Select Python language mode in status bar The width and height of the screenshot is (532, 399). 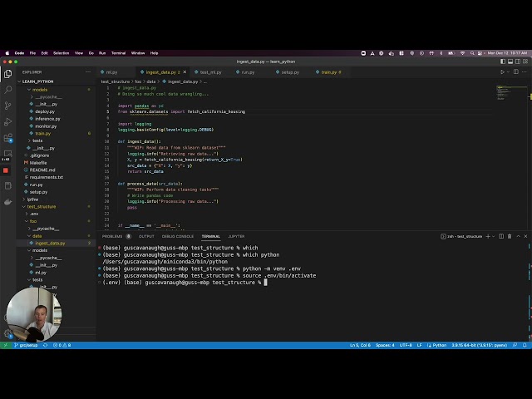439,345
